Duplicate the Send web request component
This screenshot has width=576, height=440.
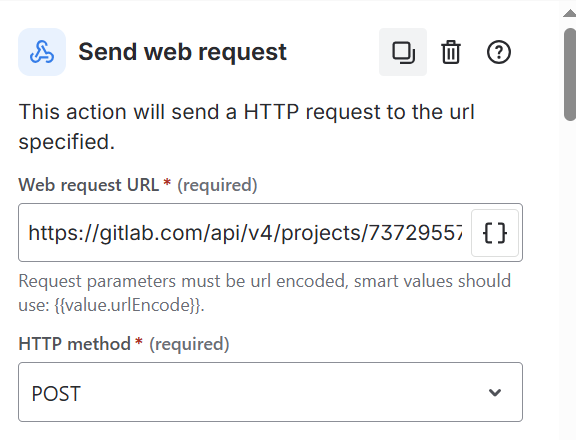tap(403, 52)
